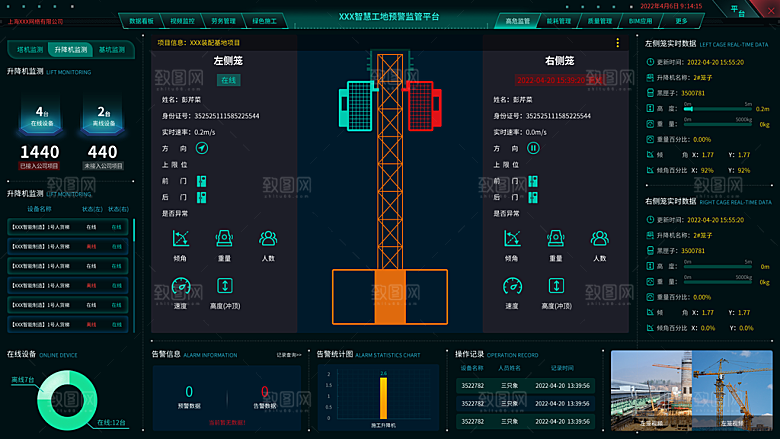The height and width of the screenshot is (439, 780).
Task: Click left cage 高度 row icon in data panel
Action: tap(650, 108)
